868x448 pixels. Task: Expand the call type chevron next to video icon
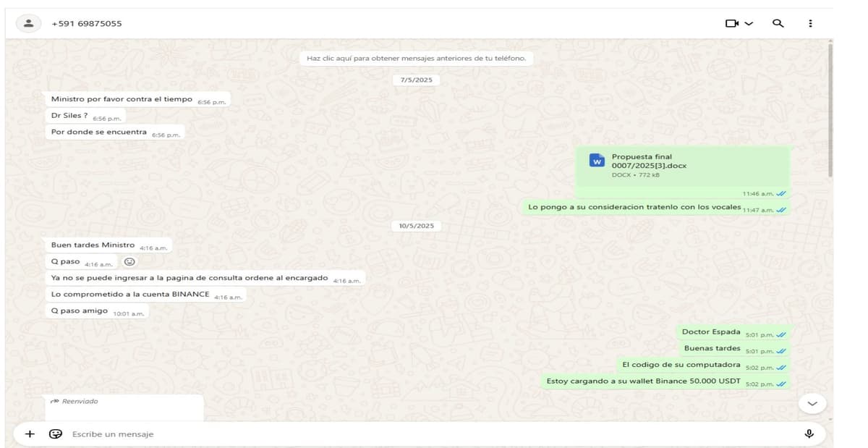pos(749,22)
